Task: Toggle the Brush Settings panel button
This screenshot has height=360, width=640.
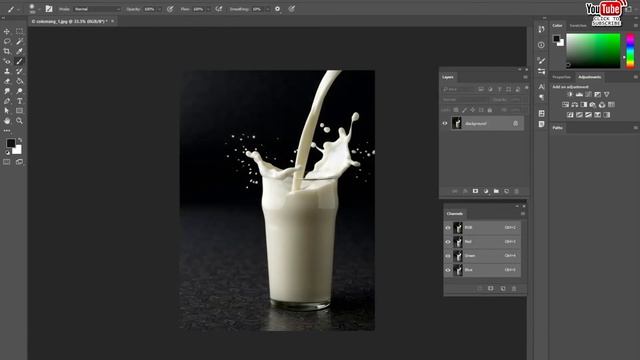Action: (x=49, y=9)
